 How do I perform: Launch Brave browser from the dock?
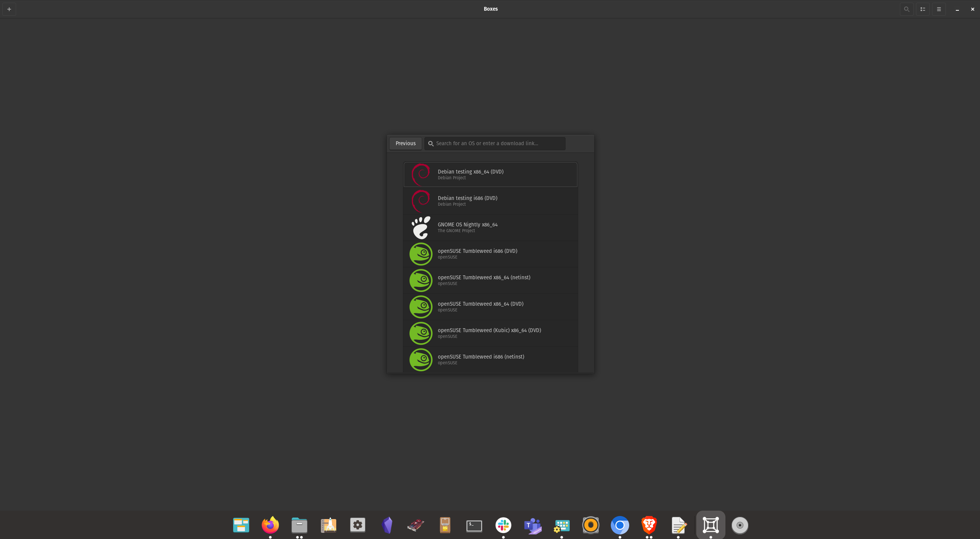(x=649, y=525)
